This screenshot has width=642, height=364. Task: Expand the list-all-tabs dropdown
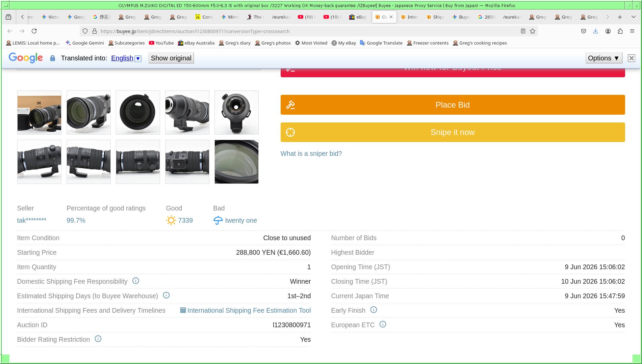(x=633, y=17)
